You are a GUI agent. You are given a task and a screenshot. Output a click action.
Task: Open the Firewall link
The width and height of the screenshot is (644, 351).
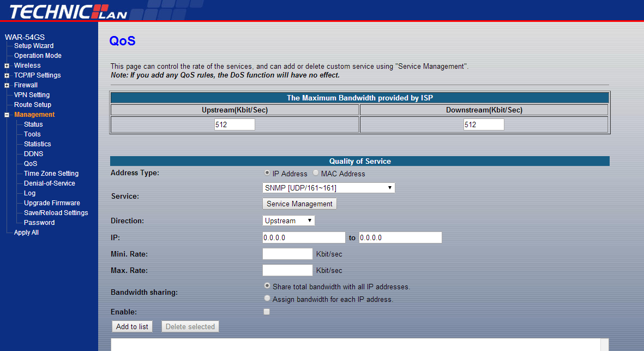click(26, 85)
